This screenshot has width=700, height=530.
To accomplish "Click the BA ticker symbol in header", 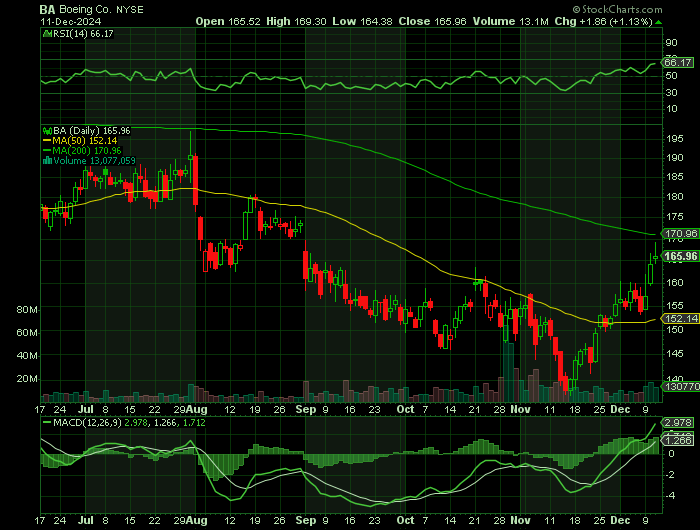I will (47, 9).
